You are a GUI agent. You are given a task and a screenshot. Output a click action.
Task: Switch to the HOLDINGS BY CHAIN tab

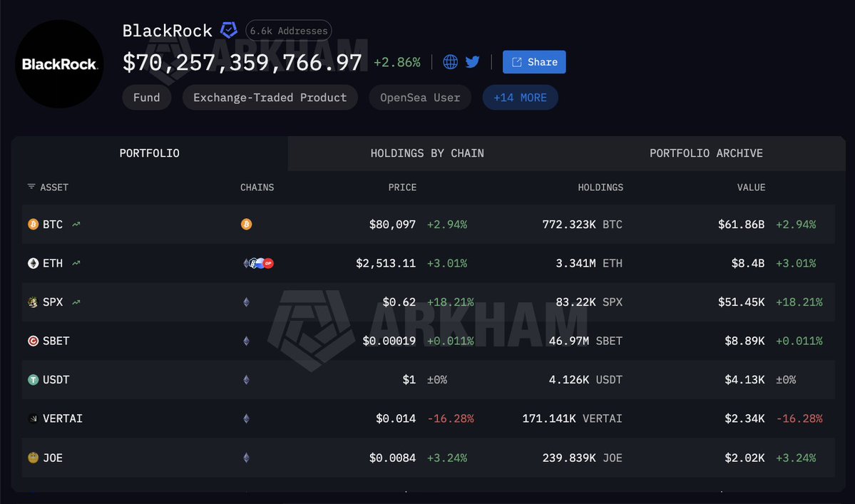[x=427, y=153]
